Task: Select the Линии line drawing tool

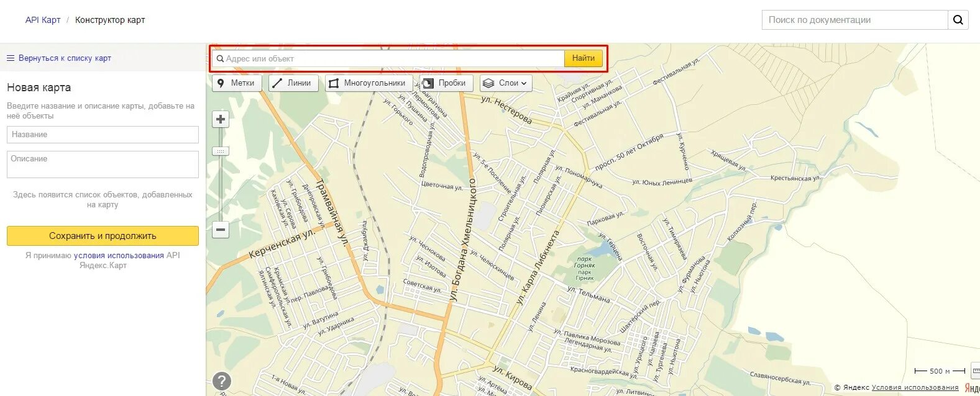Action: pos(293,83)
